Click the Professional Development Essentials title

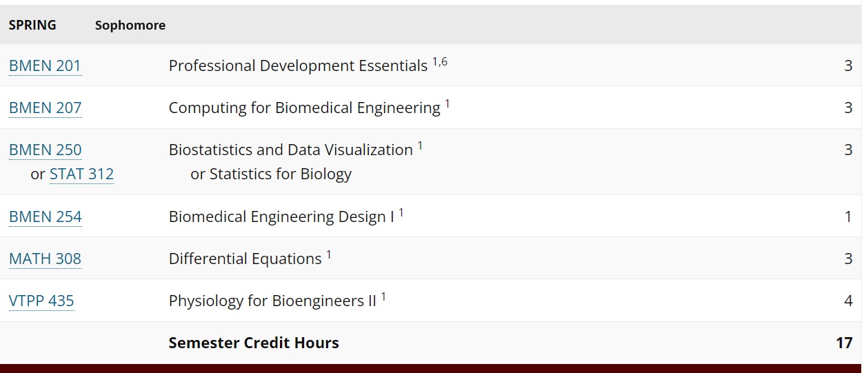point(298,66)
